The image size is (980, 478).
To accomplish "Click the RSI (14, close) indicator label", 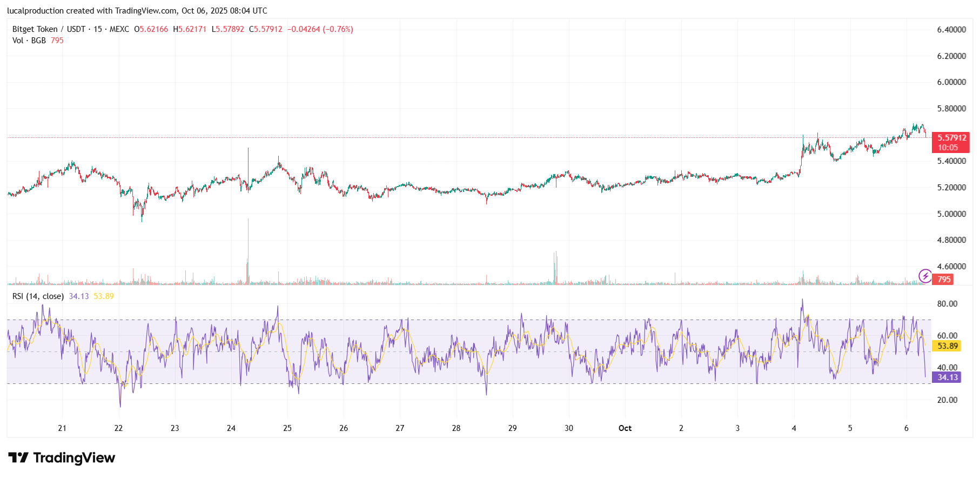I will (x=38, y=296).
